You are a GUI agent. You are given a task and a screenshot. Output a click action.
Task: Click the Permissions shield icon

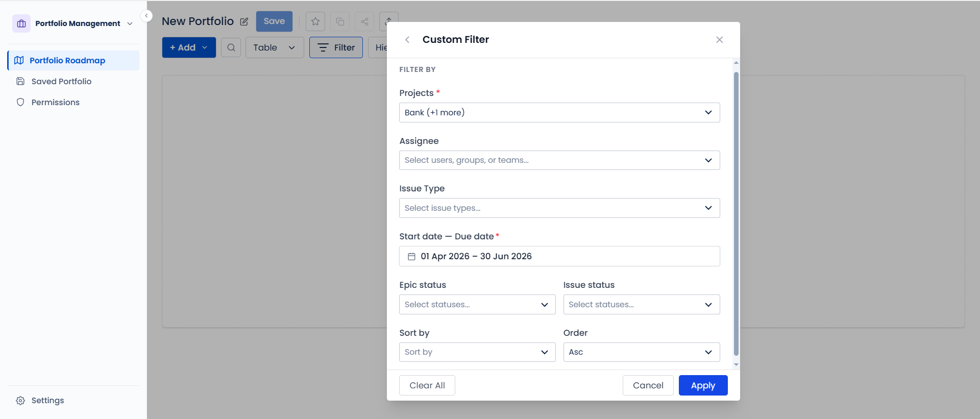coord(20,102)
